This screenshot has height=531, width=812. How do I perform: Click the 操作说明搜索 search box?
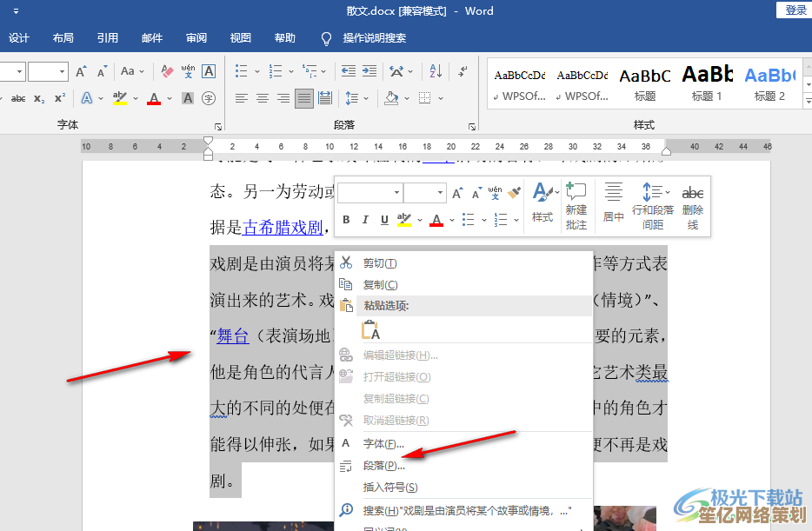pyautogui.click(x=374, y=37)
